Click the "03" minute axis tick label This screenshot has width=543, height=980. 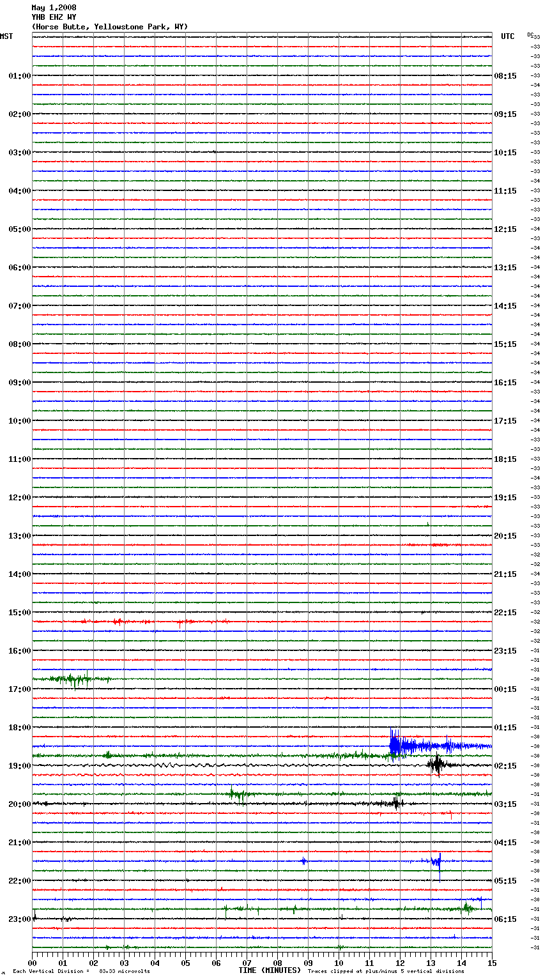(x=124, y=963)
